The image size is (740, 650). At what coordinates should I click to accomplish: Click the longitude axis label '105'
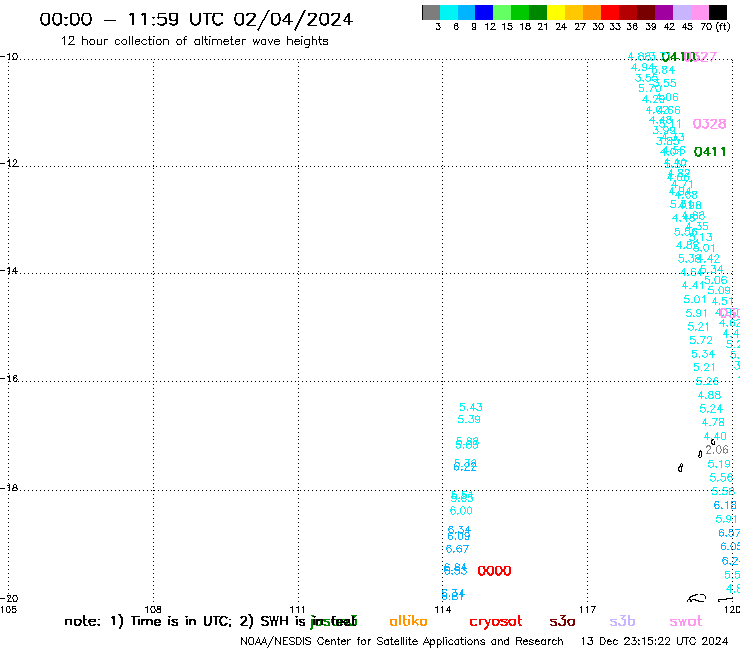8,609
